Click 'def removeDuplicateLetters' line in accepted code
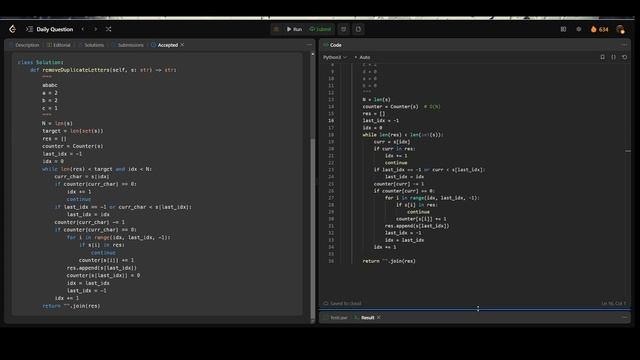The width and height of the screenshot is (640, 360). [103, 70]
